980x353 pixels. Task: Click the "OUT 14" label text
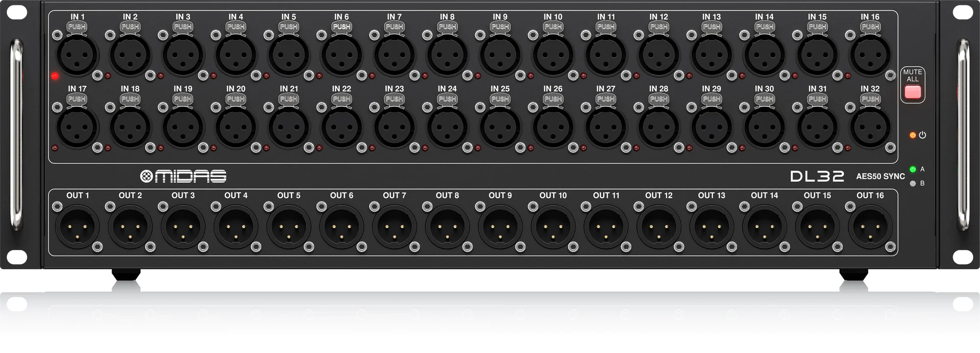pyautogui.click(x=764, y=195)
